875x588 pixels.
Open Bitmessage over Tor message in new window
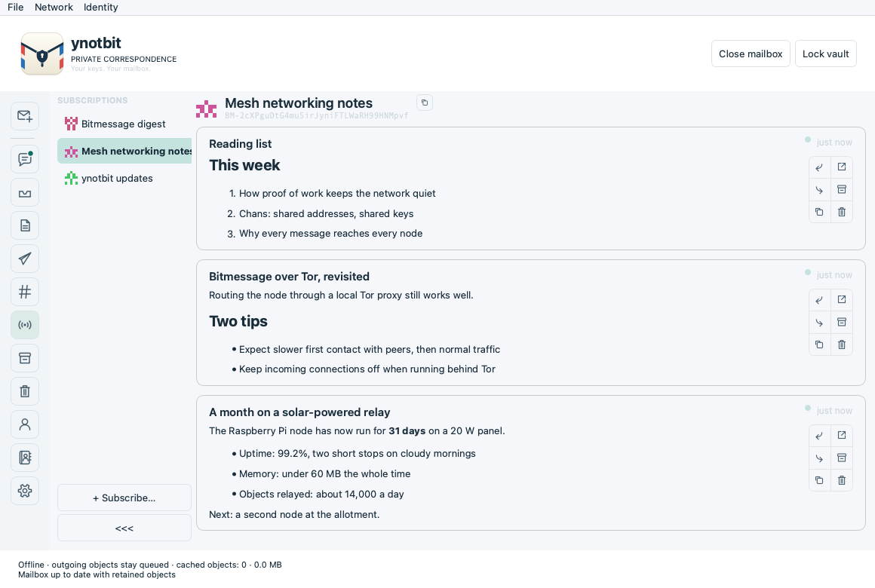coord(842,300)
